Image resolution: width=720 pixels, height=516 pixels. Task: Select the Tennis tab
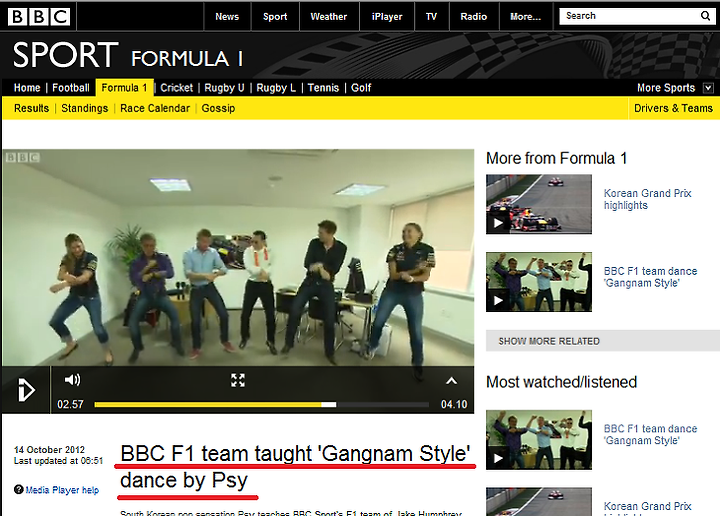pyautogui.click(x=323, y=88)
